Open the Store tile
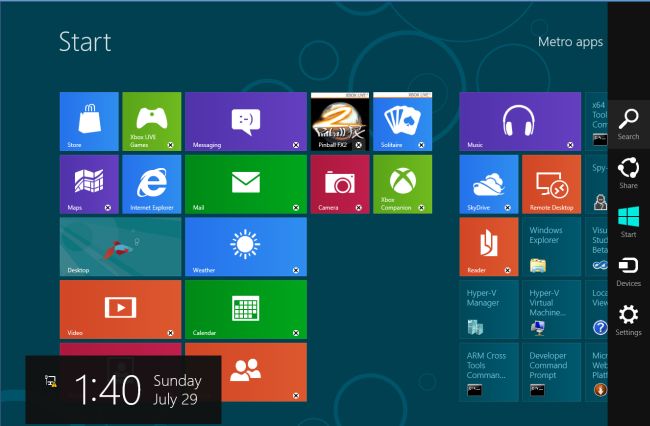 tap(89, 121)
